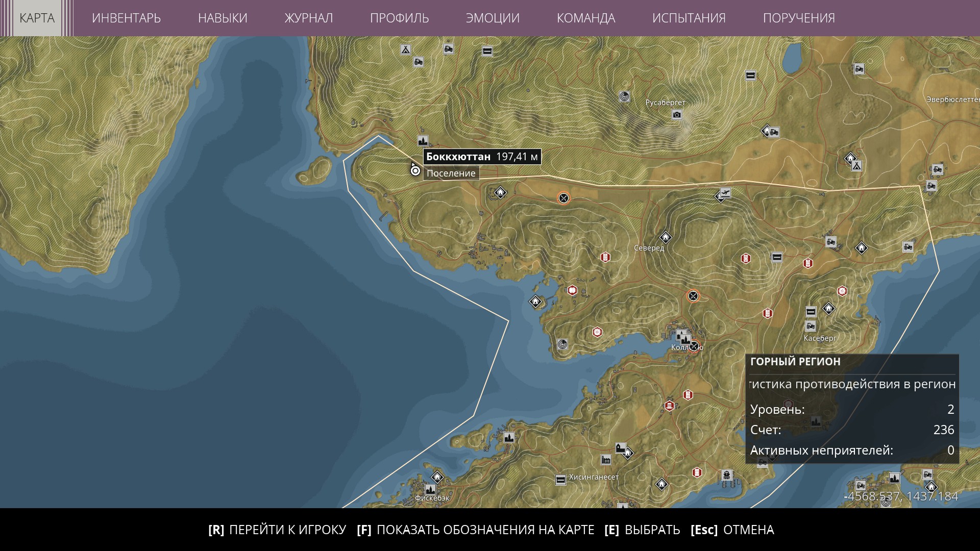Select the radar icon left of Русабергет
The height and width of the screenshot is (551, 980).
tap(624, 96)
